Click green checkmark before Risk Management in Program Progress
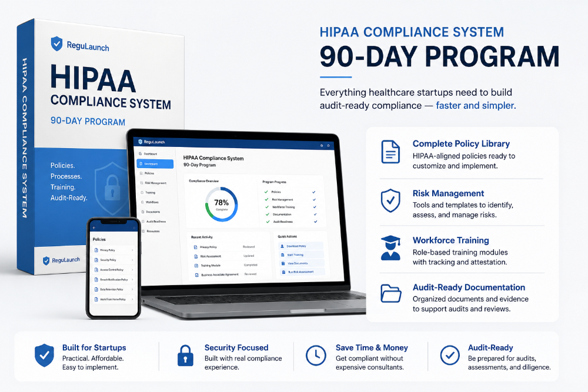This screenshot has width=588, height=392. click(x=266, y=199)
